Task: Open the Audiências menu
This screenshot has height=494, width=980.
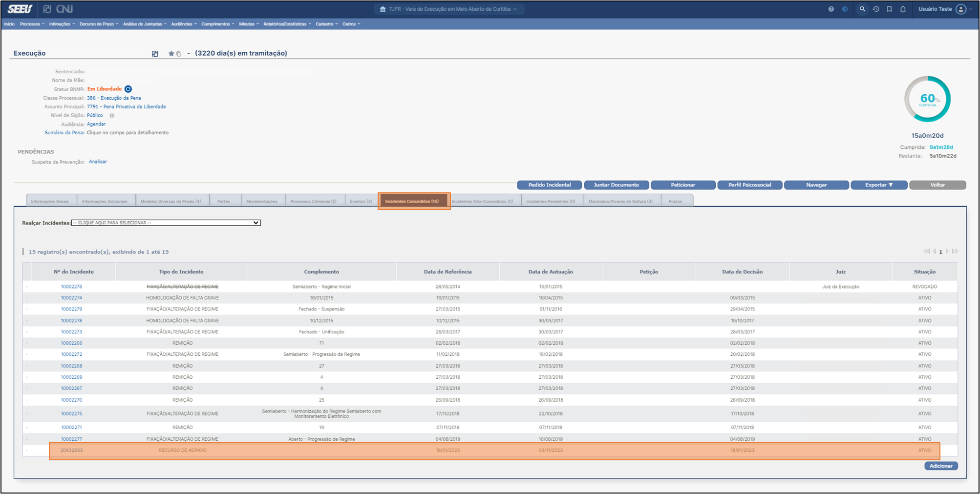Action: point(184,24)
